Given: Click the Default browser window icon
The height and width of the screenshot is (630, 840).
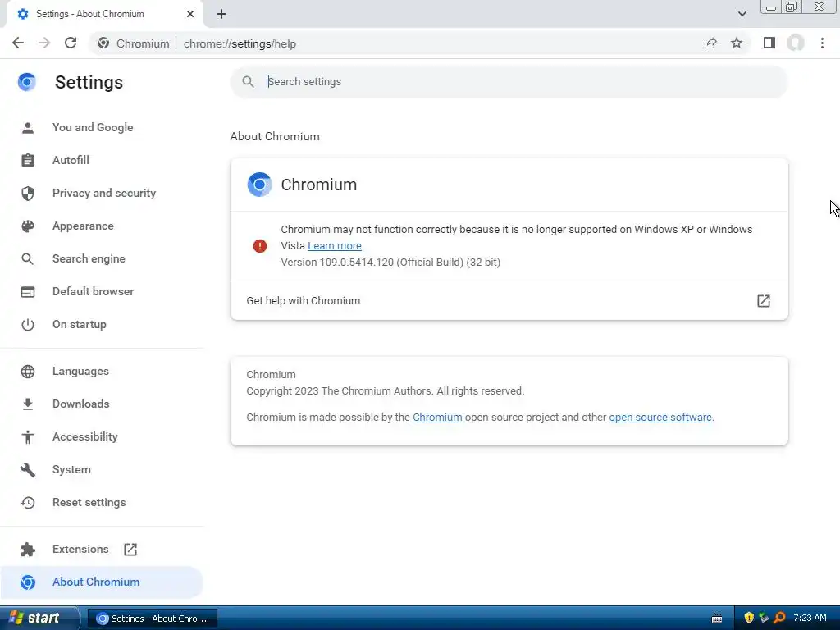Looking at the screenshot, I should (x=28, y=291).
